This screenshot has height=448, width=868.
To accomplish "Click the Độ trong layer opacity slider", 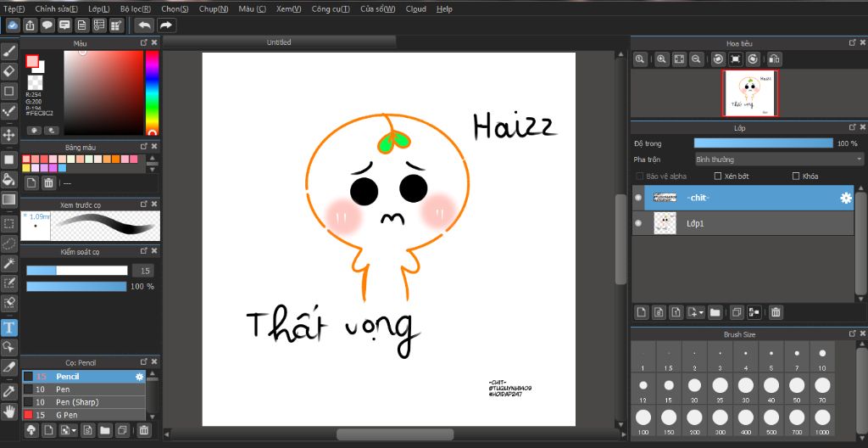I will pyautogui.click(x=764, y=143).
